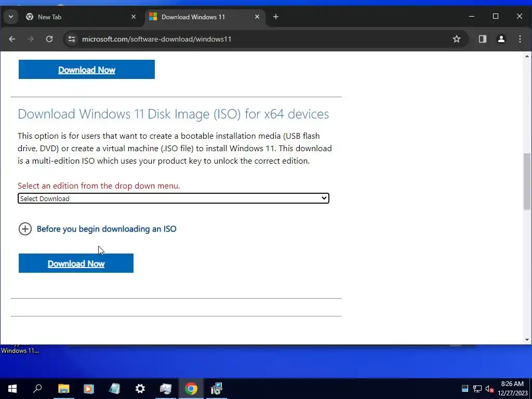Go back to the previous page

point(12,39)
